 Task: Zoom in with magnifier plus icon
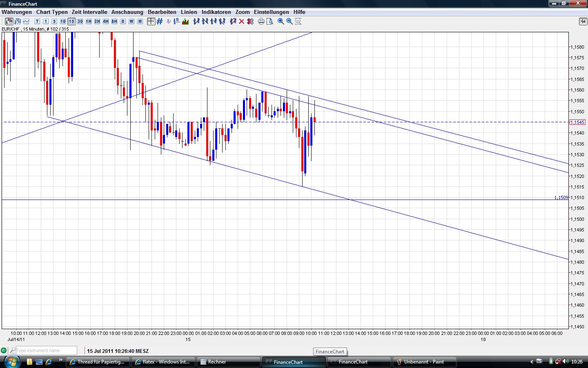281,21
